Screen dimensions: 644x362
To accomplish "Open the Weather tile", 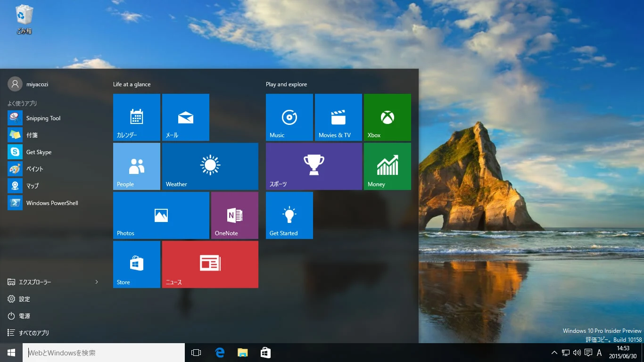I will (210, 166).
